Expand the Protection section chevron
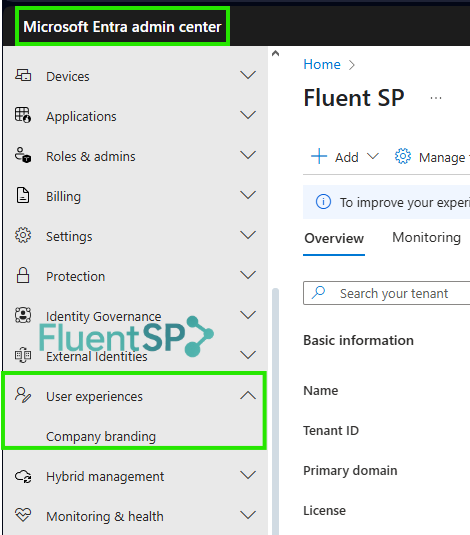This screenshot has height=535, width=470. coord(248,275)
